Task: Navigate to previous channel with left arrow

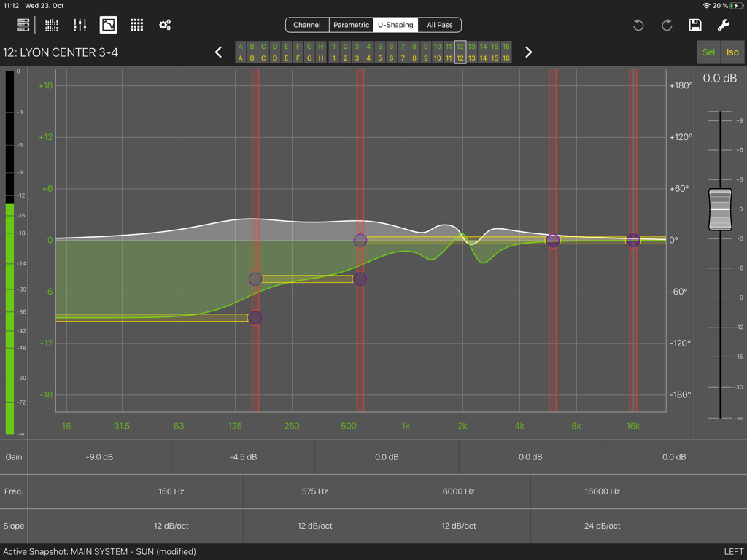Action: point(218,52)
